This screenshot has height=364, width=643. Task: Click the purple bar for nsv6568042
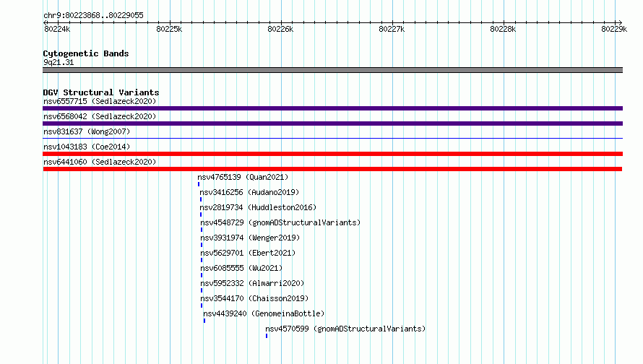332,123
